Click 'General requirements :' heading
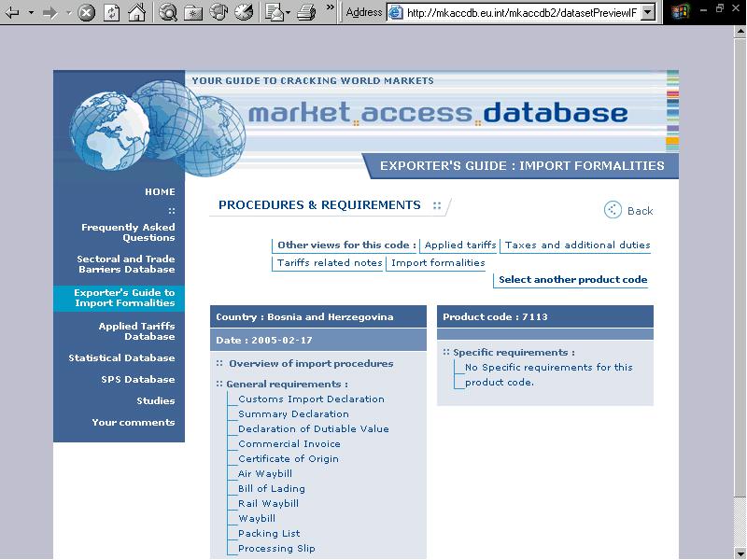This screenshot has height=560, width=747. [x=287, y=385]
